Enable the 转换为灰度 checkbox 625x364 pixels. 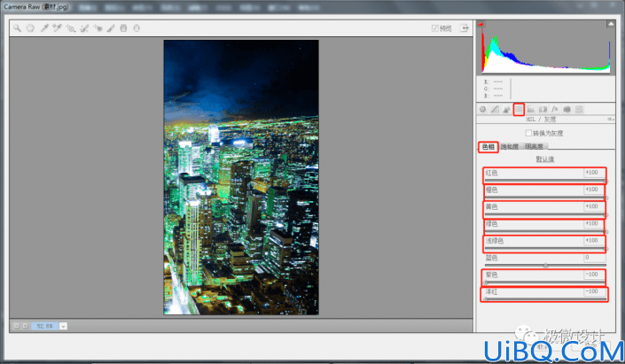click(528, 133)
